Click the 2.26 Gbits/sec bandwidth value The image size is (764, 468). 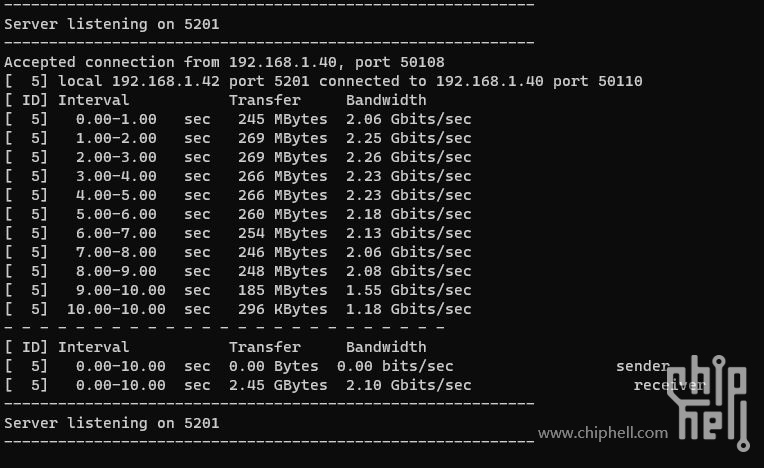click(408, 157)
